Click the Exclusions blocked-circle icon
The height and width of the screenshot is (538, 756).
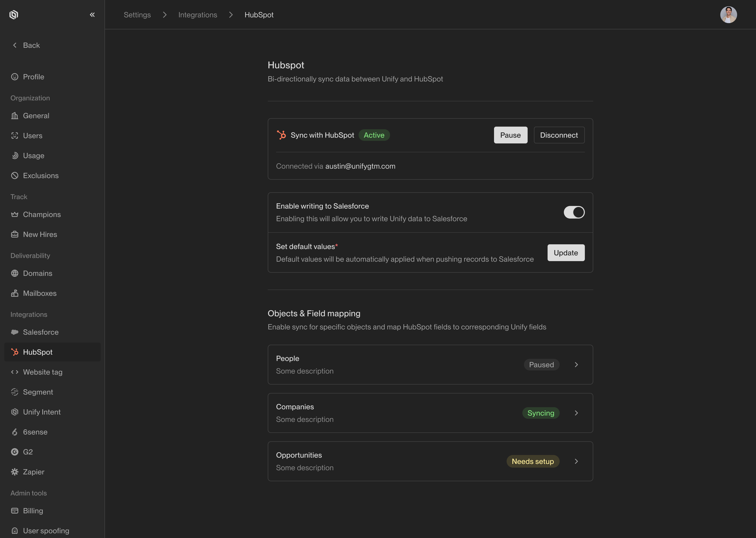pos(14,175)
